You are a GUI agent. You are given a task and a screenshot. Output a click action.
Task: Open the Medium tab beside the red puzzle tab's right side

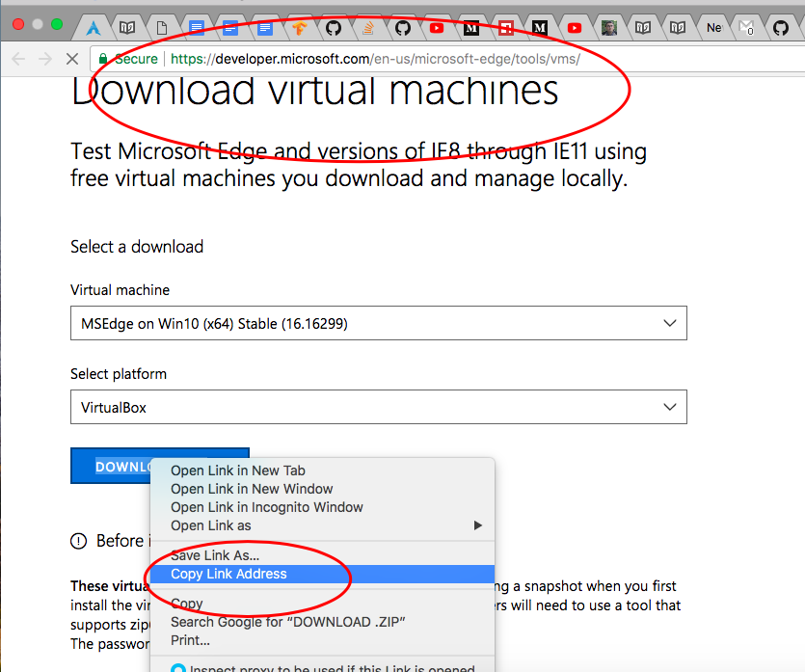click(x=540, y=28)
